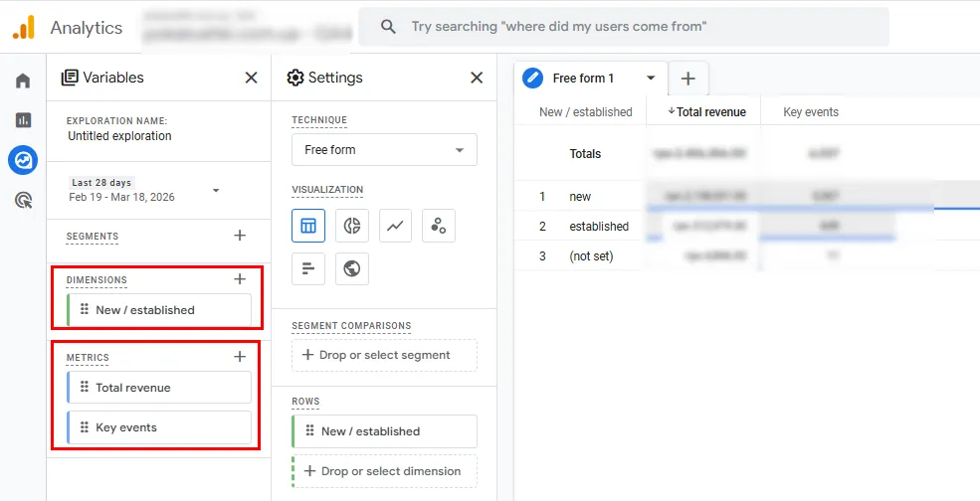
Task: Sort by the Total revenue column header
Action: pos(706,112)
